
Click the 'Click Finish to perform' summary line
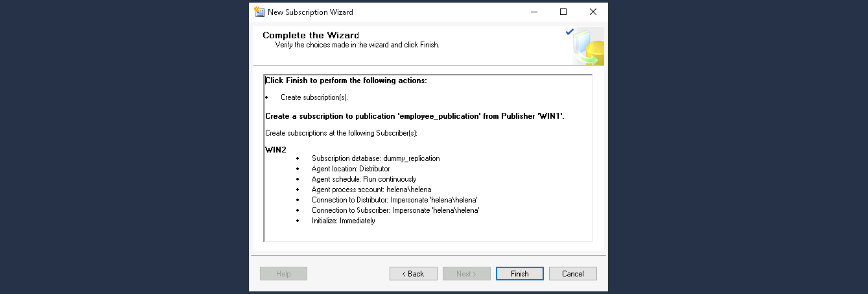346,80
